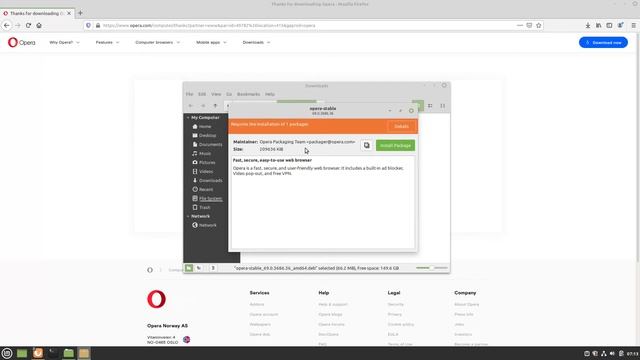Image resolution: width=640 pixels, height=360 pixels.
Task: Go forward in the file manager toolbar
Action: coord(203,106)
